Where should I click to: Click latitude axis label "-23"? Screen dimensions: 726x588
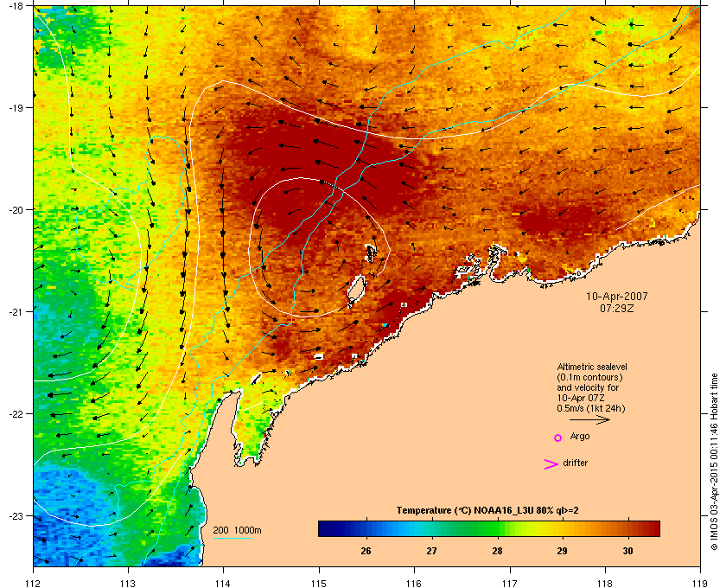click(16, 515)
